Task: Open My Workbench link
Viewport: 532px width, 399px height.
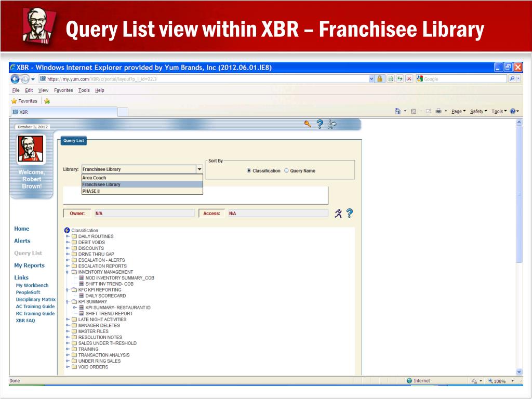Action: click(32, 285)
